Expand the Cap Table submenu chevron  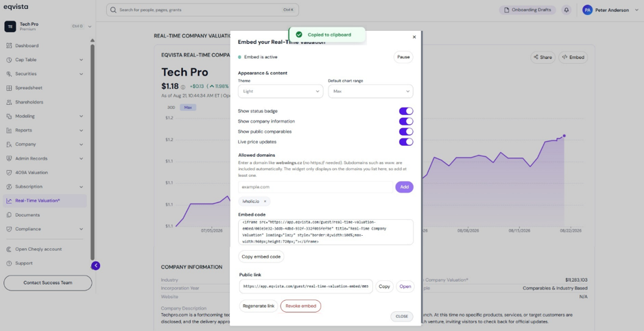coord(82,60)
